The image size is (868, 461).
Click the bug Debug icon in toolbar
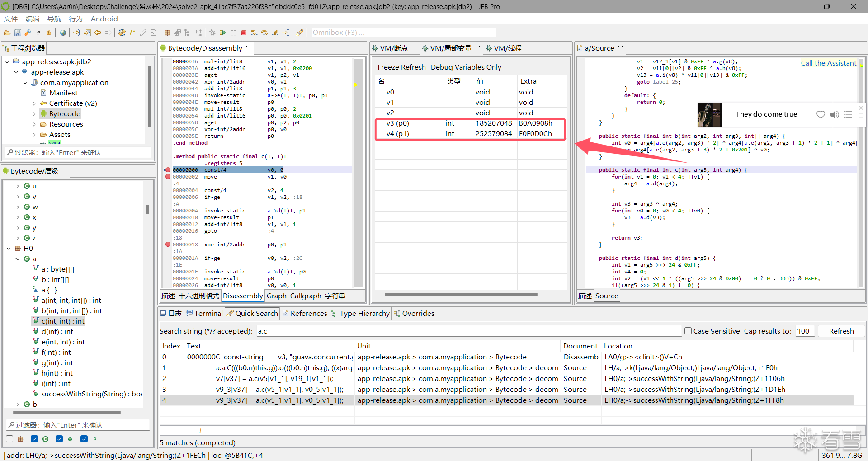point(212,33)
